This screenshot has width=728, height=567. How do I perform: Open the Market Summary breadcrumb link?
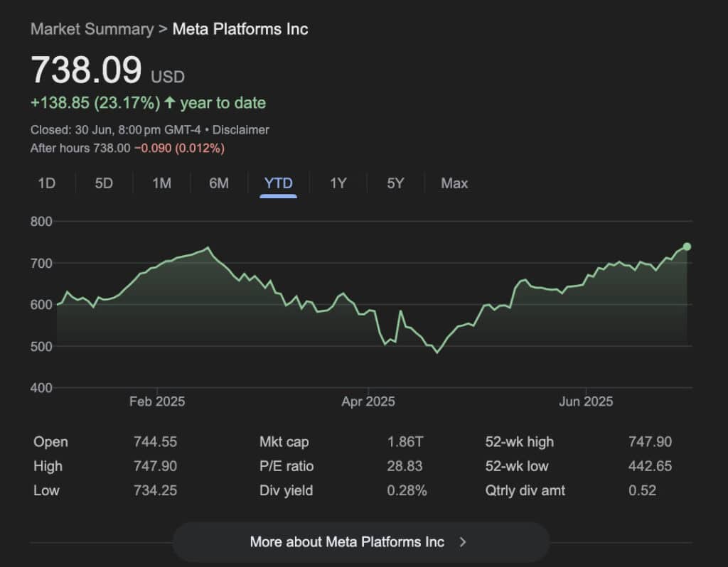[x=92, y=29]
